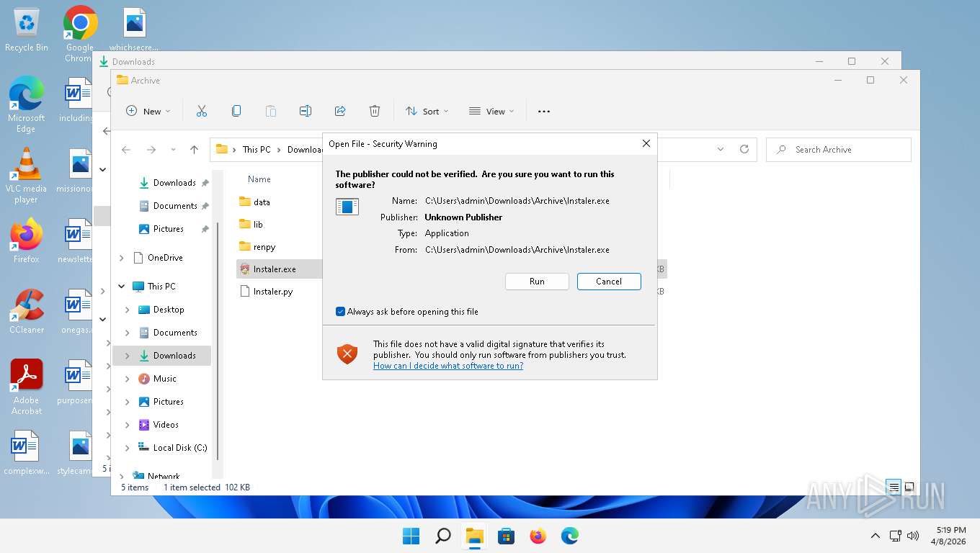Cancel the Security Warning dialog
Viewport: 980px width, 553px height.
pos(609,282)
